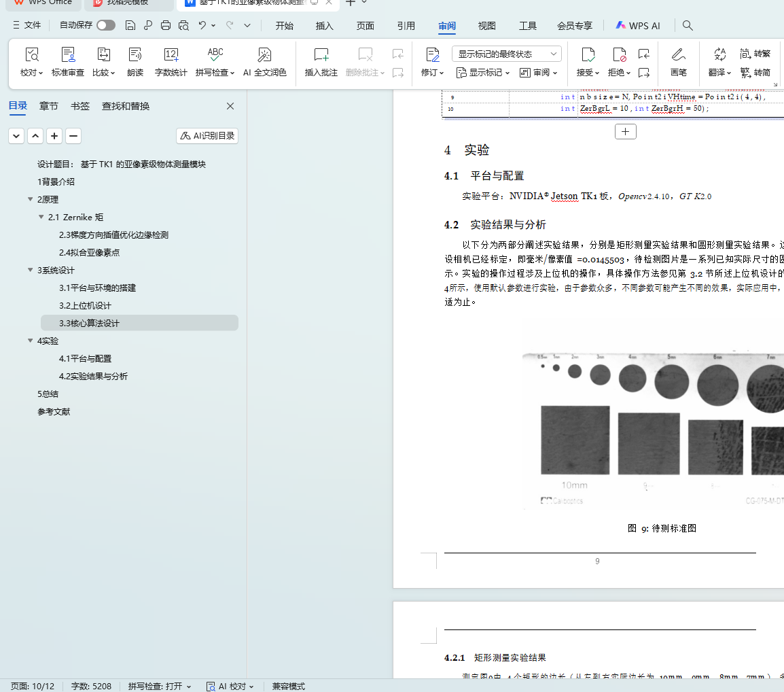Open 字数统计 word count tool
This screenshot has height=692, width=784.
(x=171, y=55)
